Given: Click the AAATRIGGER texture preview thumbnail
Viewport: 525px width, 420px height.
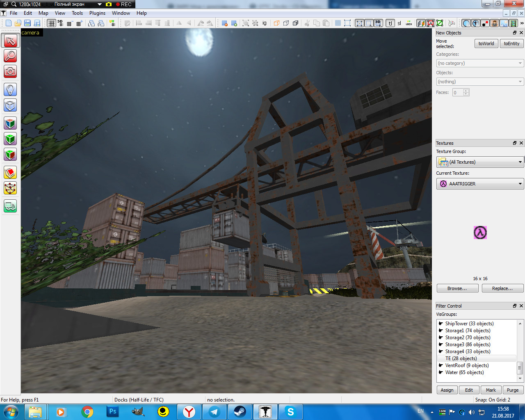Looking at the screenshot, I should point(480,233).
